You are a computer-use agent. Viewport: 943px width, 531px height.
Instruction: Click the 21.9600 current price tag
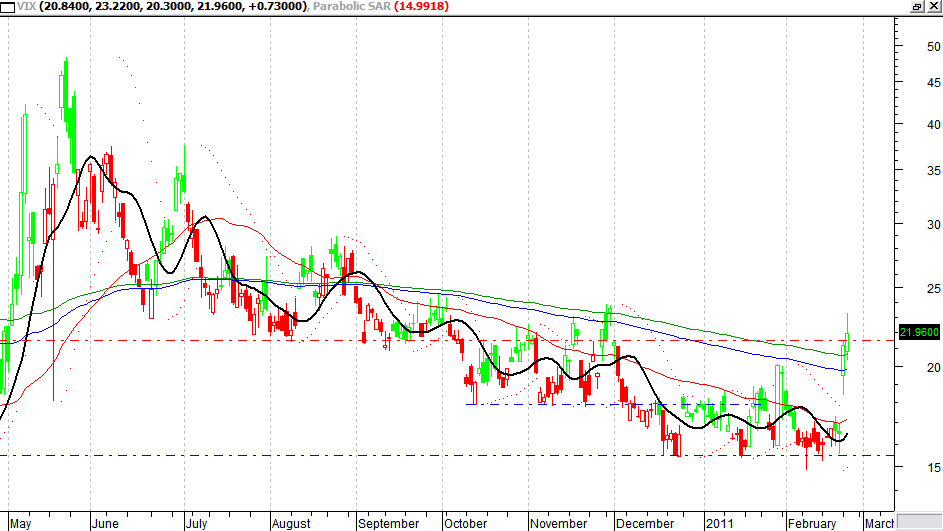919,332
